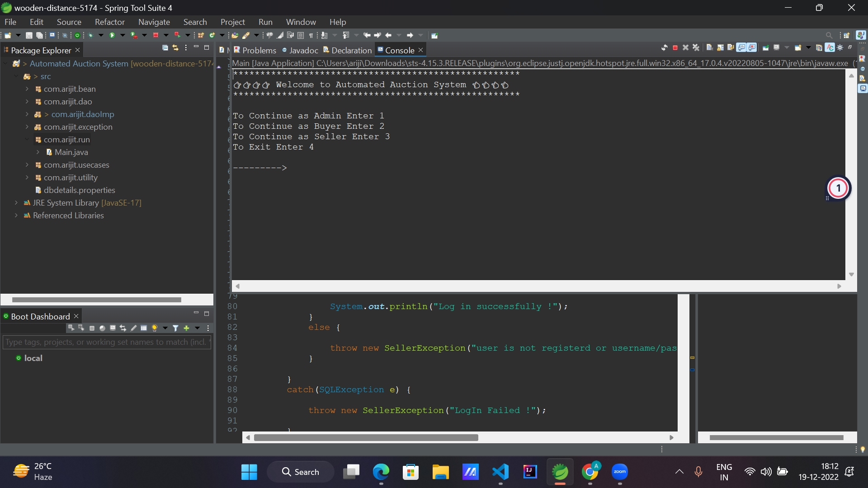
Task: Pin the current console
Action: [765, 47]
